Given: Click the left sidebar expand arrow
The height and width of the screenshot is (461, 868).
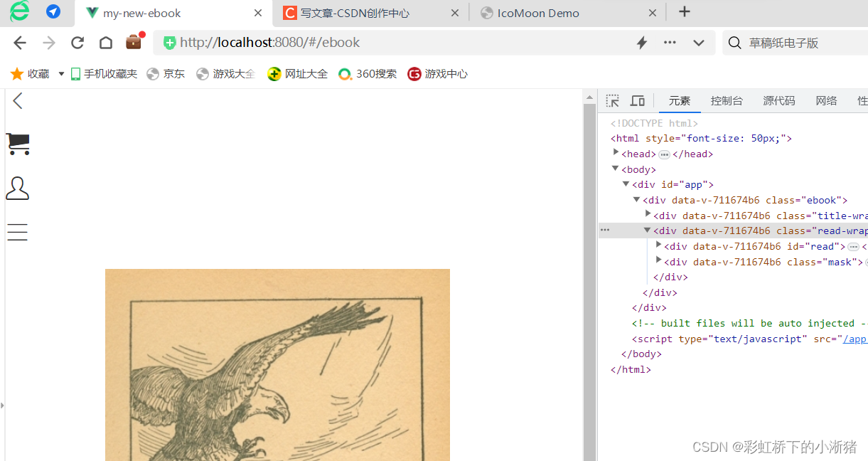Looking at the screenshot, I should pyautogui.click(x=2, y=406).
